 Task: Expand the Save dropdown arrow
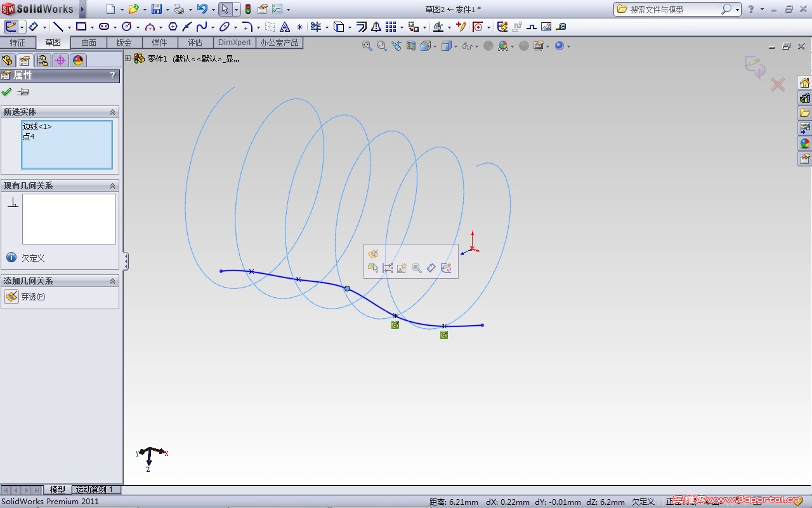point(167,10)
